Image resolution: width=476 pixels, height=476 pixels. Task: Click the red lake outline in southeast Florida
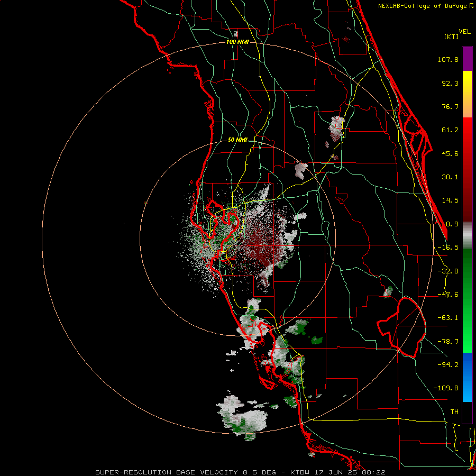[x=401, y=327]
